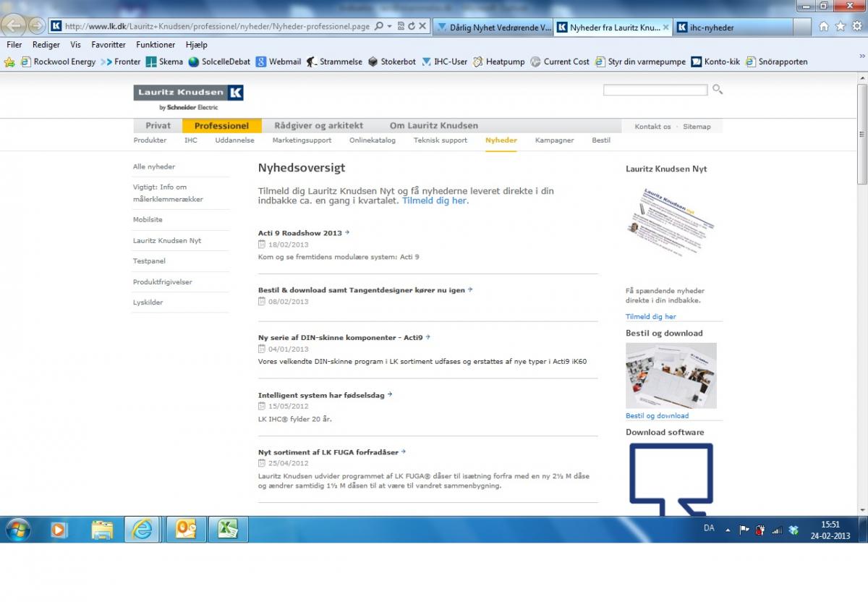Screen dimensions: 868x602
Task: Open IE Tools gear icon
Action: click(x=856, y=27)
